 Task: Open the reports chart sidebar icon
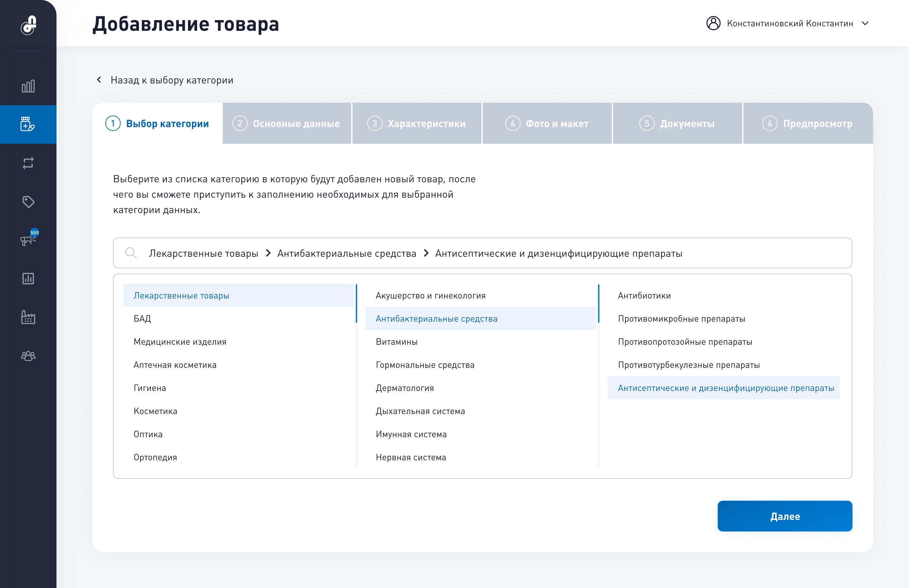pyautogui.click(x=28, y=278)
